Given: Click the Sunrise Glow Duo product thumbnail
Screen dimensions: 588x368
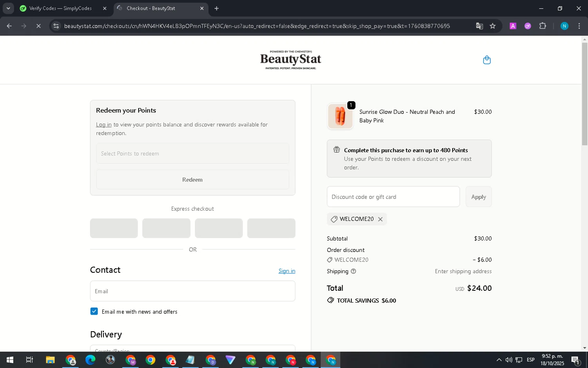Looking at the screenshot, I should coord(340,116).
